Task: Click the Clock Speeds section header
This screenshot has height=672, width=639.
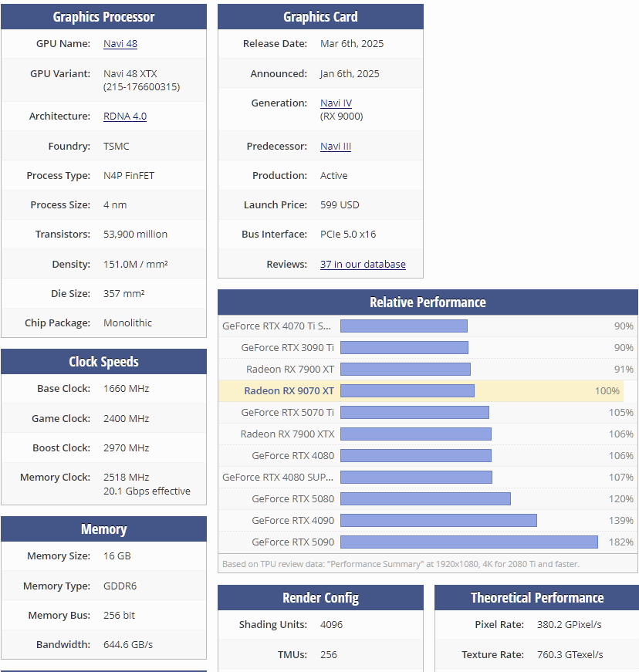Action: point(103,362)
